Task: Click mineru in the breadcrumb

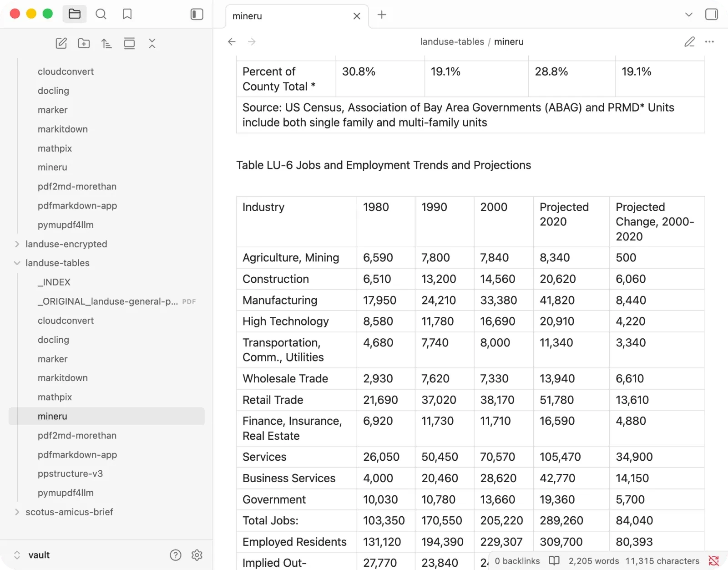Action: [x=509, y=42]
